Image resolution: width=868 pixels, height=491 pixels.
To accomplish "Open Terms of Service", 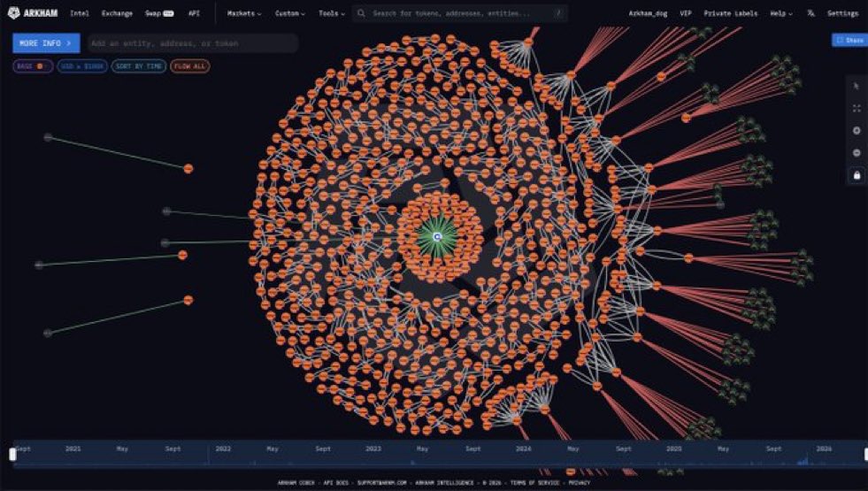I will click(534, 483).
